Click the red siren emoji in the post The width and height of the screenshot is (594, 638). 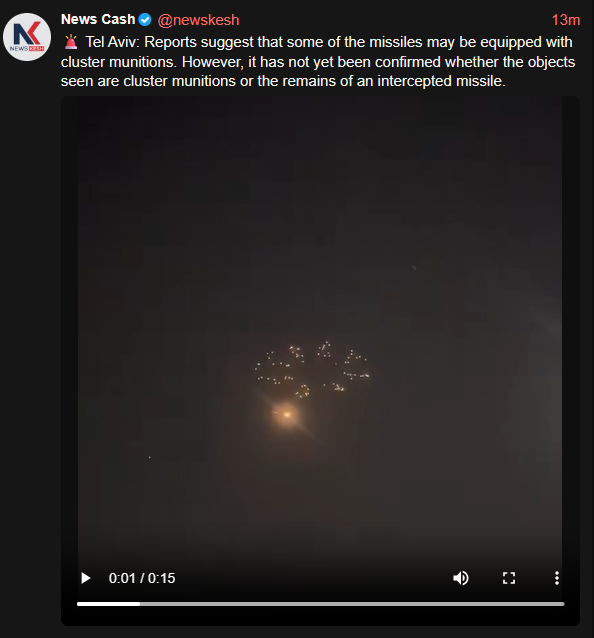coord(71,42)
